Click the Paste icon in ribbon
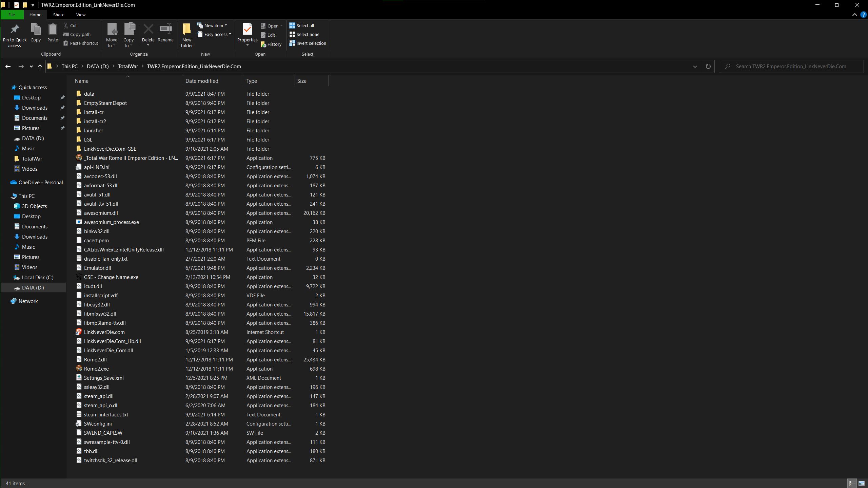This screenshot has height=488, width=868. (x=53, y=30)
